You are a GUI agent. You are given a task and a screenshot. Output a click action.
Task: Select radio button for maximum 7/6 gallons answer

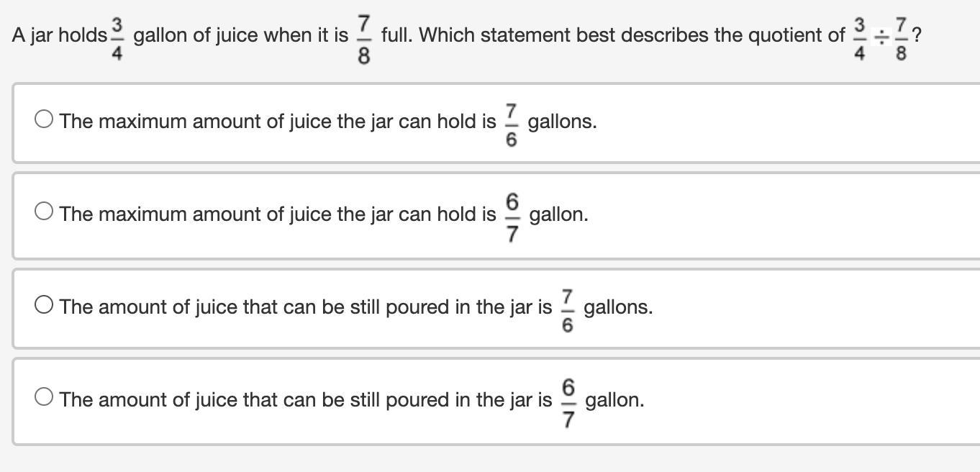point(44,119)
